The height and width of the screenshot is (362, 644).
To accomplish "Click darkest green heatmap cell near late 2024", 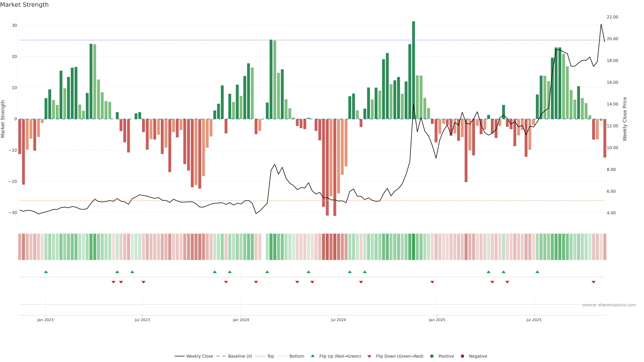I will [x=414, y=247].
